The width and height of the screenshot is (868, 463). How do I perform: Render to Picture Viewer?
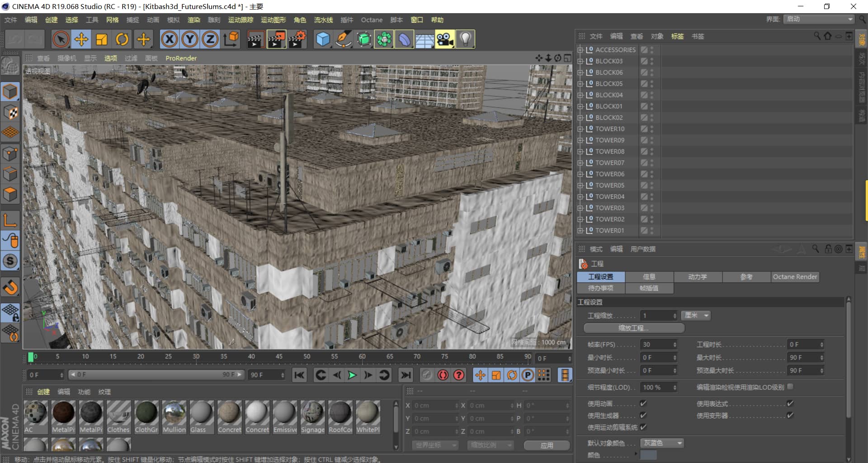[276, 39]
